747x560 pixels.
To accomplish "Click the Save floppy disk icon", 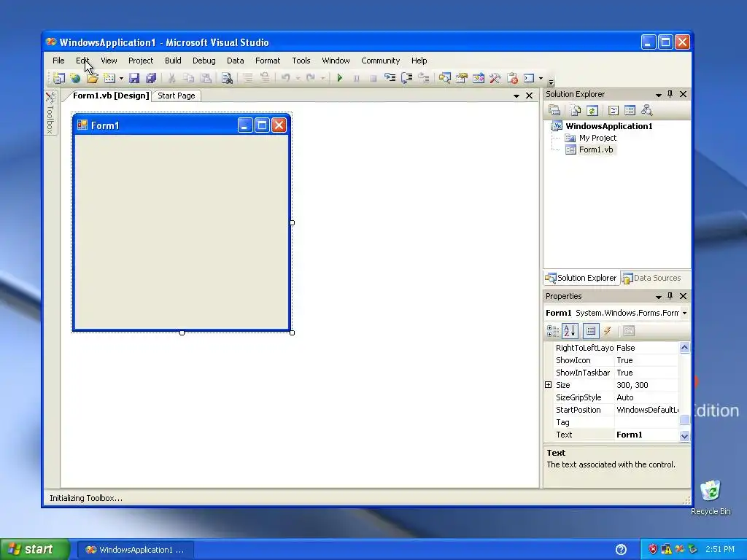I will point(134,78).
